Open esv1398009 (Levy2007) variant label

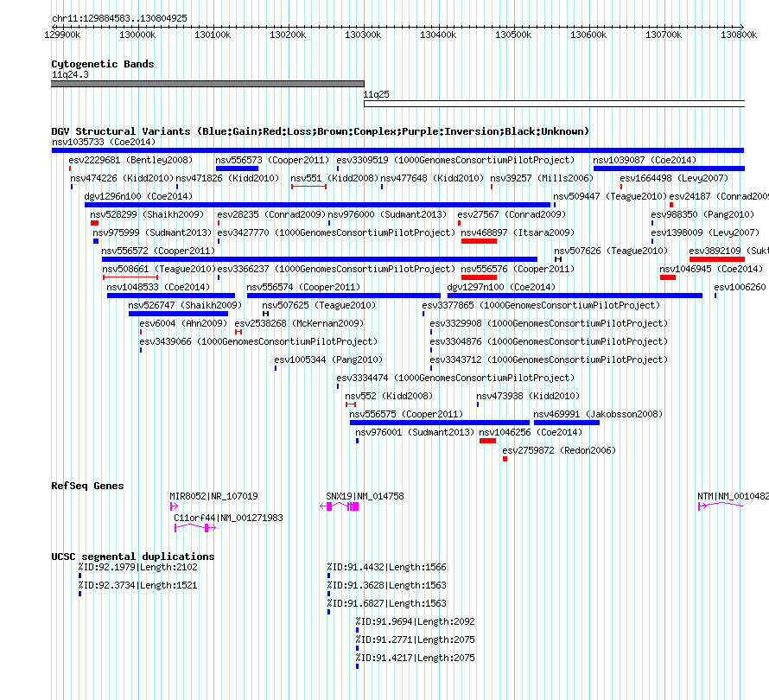point(705,232)
